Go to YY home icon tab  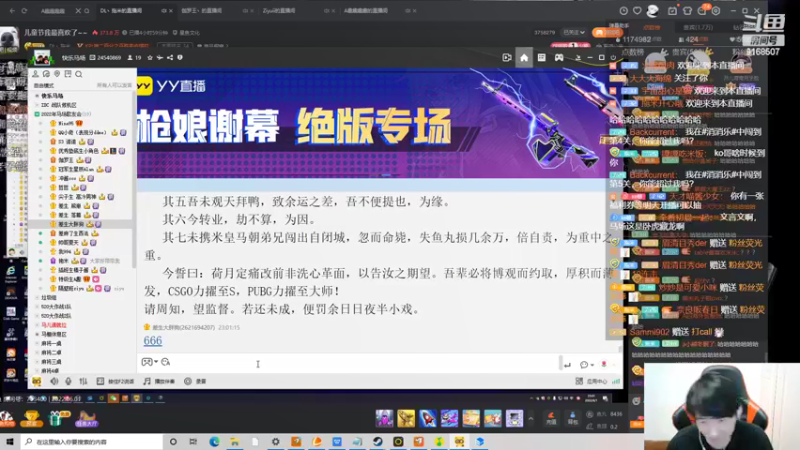524,58
